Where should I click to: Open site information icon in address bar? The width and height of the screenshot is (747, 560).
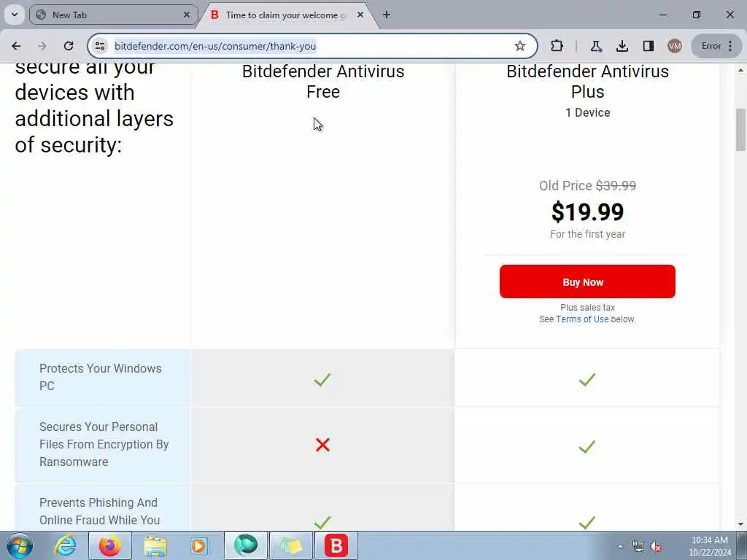100,46
